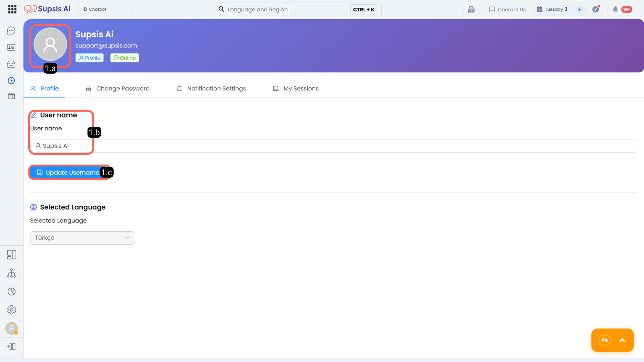Image resolution: width=644 pixels, height=362 pixels.
Task: Open the apps grid menu icon
Action: pos(12,9)
